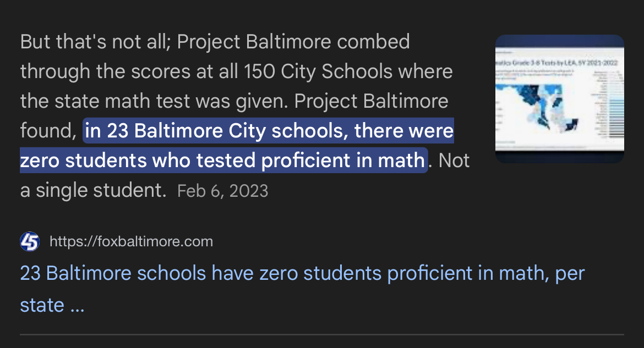The width and height of the screenshot is (644, 348).
Task: Click the blue Maryland map inside the thumbnail
Action: (538, 107)
